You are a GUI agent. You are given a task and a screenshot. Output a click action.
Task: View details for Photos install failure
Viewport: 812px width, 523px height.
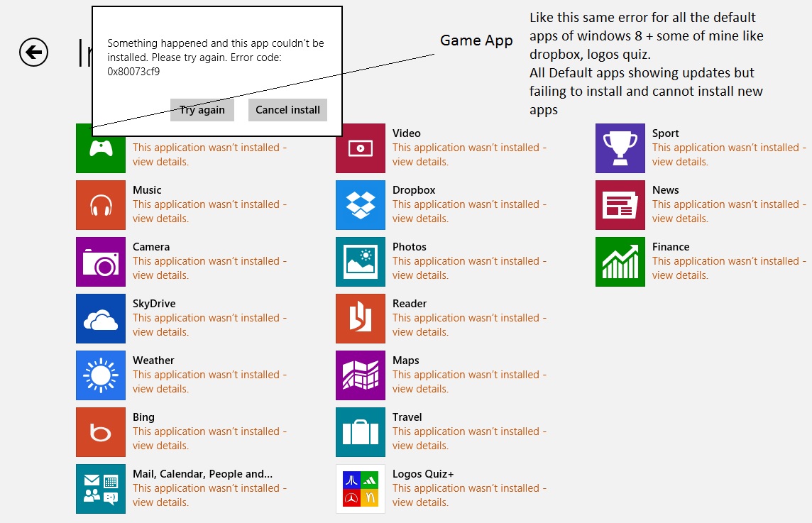coord(469,268)
